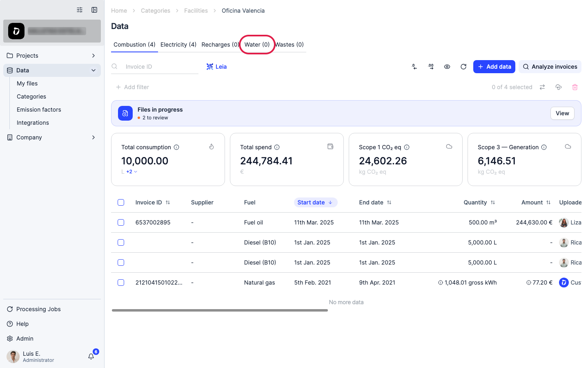Check the Natural gas row checkbox

tap(121, 283)
